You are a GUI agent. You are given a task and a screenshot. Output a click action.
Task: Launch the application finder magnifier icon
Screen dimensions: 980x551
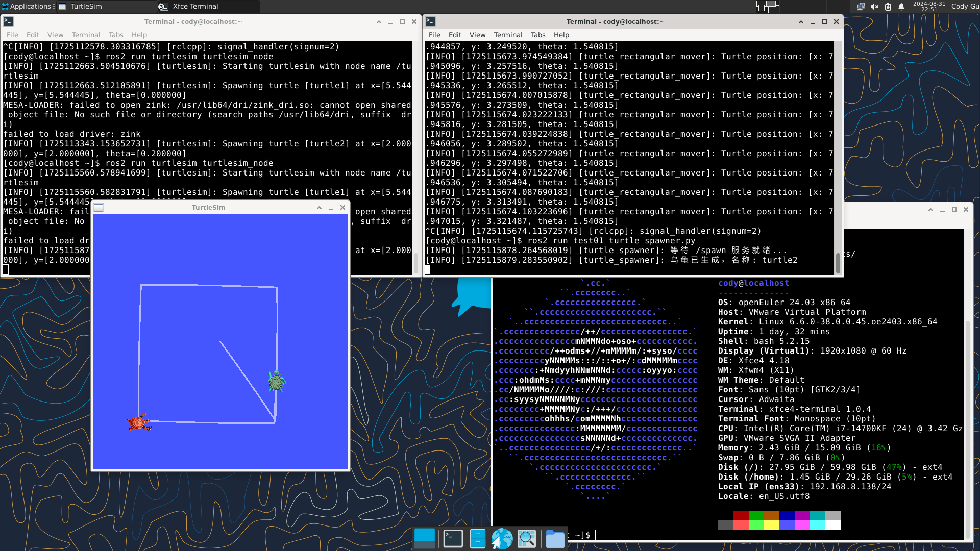tap(527, 538)
